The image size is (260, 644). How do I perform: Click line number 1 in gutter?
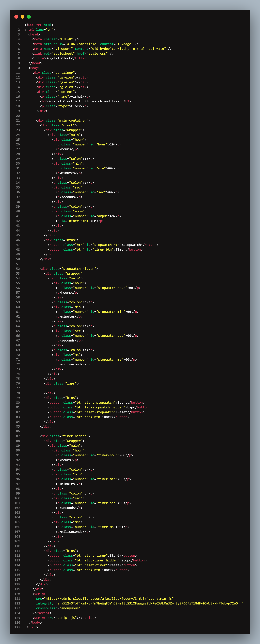coord(19,25)
